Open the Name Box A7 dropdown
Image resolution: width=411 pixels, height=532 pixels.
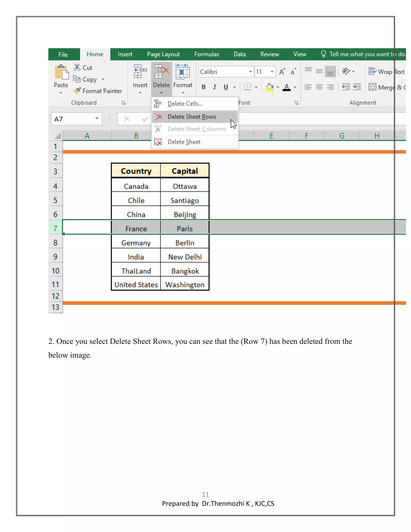[x=97, y=119]
